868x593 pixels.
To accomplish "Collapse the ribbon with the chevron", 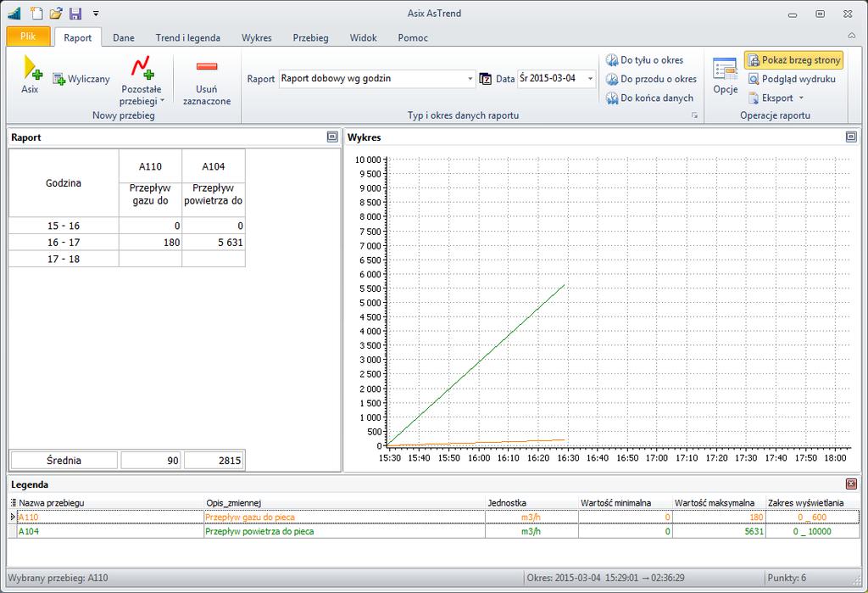I will 851,36.
